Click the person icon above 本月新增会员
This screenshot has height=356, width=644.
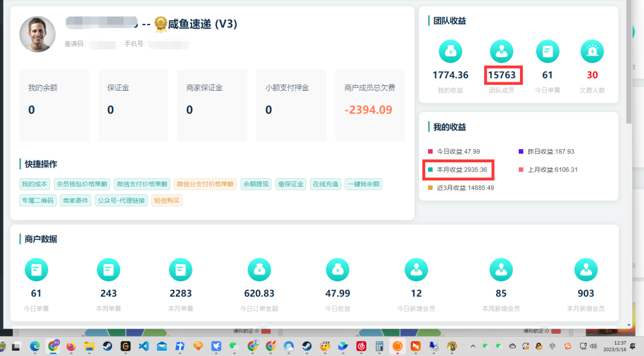[x=586, y=270]
